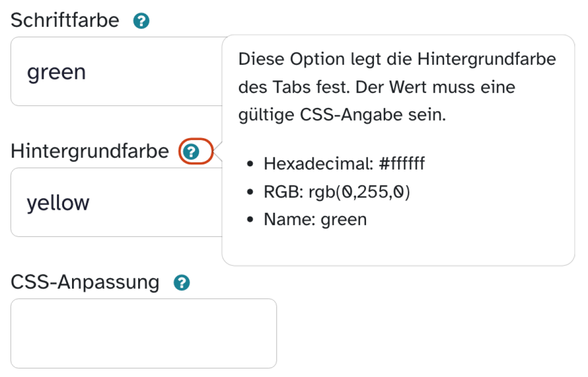The height and width of the screenshot is (377, 588).
Task: Click the blank area at the tooltip's bottom
Action: coord(398,248)
